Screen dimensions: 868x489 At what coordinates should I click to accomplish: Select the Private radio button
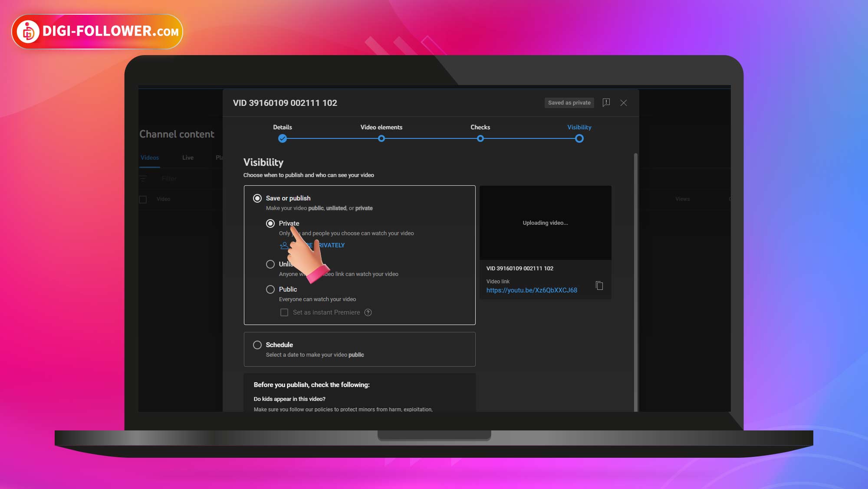point(270,223)
